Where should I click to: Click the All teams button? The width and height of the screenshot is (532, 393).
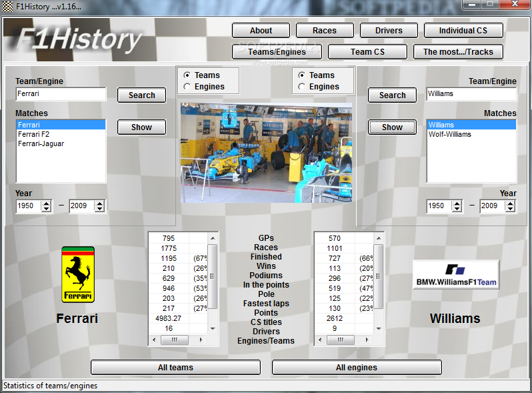[175, 368]
